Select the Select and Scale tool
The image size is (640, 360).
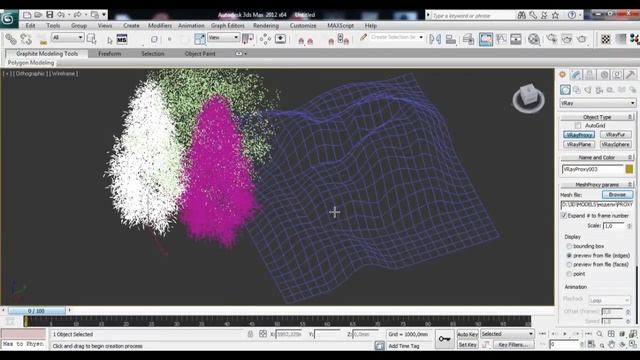pos(200,39)
